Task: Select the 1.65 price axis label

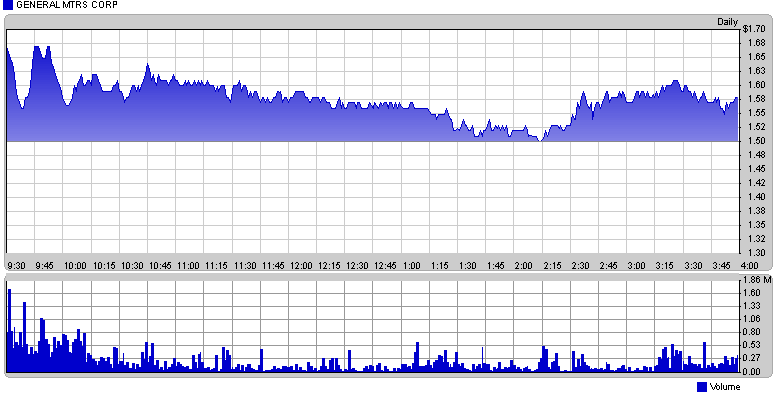Action: 756,57
